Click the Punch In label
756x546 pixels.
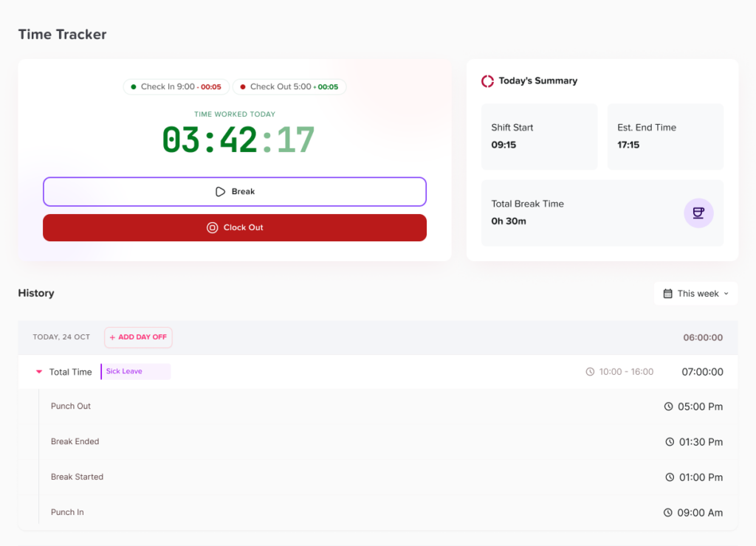point(67,512)
